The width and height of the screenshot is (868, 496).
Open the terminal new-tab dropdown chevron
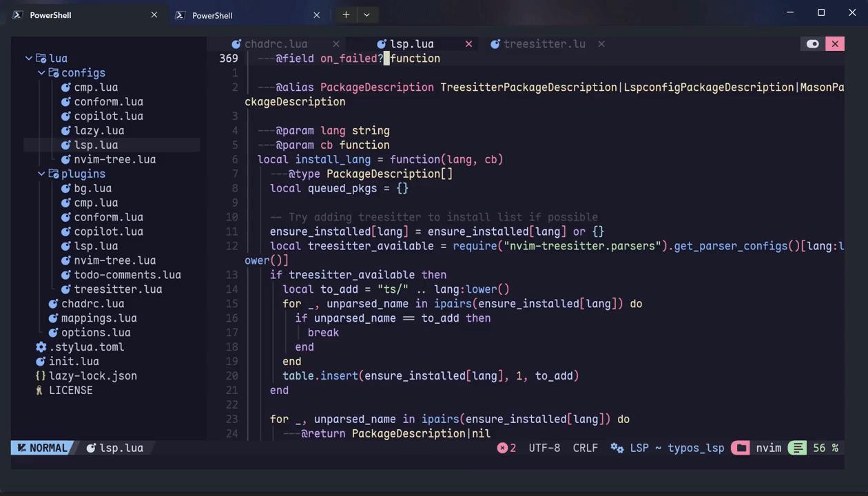366,14
